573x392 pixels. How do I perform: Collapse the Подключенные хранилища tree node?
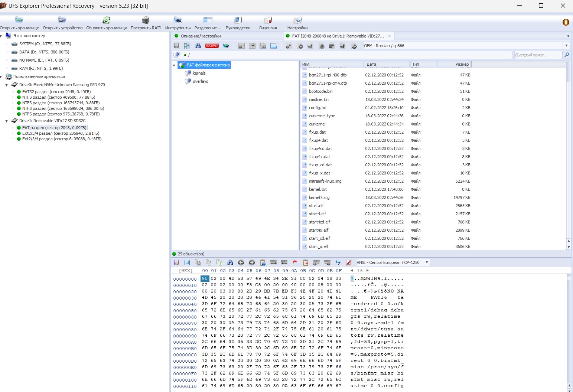tap(1, 77)
